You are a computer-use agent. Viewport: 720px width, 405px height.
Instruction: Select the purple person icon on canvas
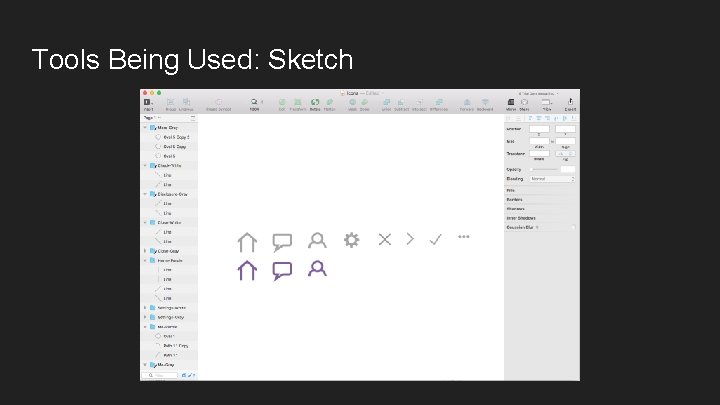[x=317, y=268]
